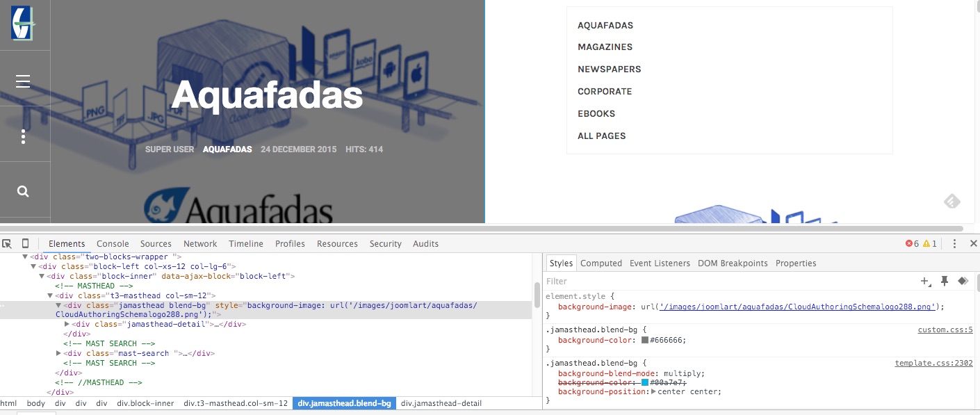Click the site logo icon

pyautogui.click(x=22, y=23)
